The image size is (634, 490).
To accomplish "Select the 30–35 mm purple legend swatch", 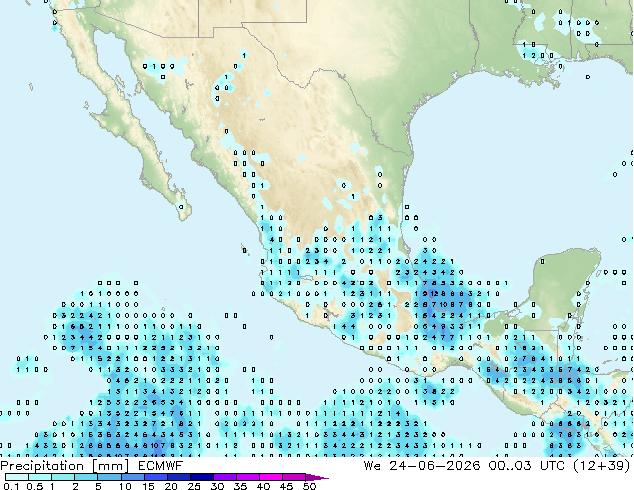I will click(x=224, y=477).
